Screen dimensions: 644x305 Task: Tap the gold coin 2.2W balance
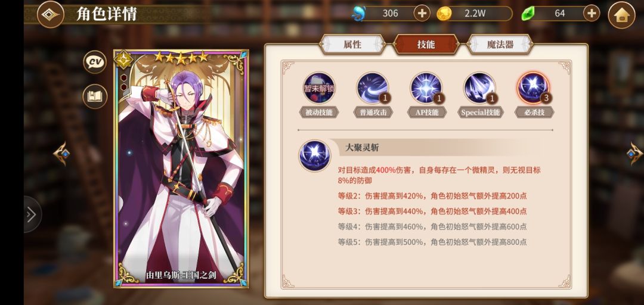pyautogui.click(x=475, y=14)
